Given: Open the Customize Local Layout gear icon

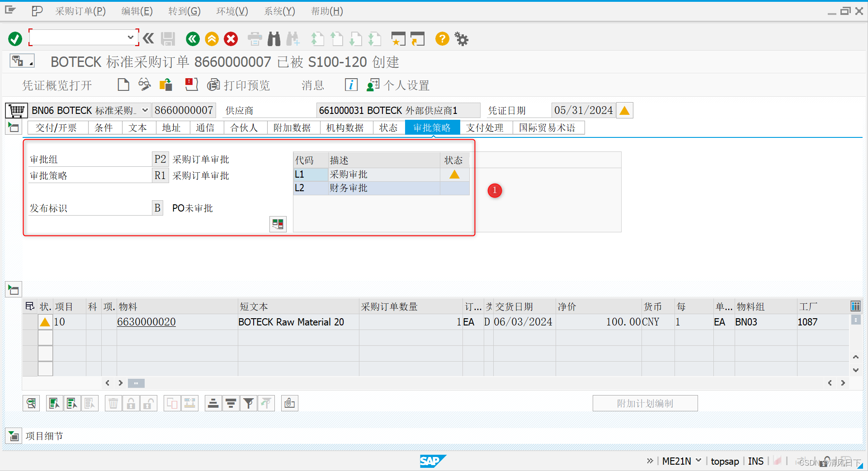Looking at the screenshot, I should click(x=461, y=39).
